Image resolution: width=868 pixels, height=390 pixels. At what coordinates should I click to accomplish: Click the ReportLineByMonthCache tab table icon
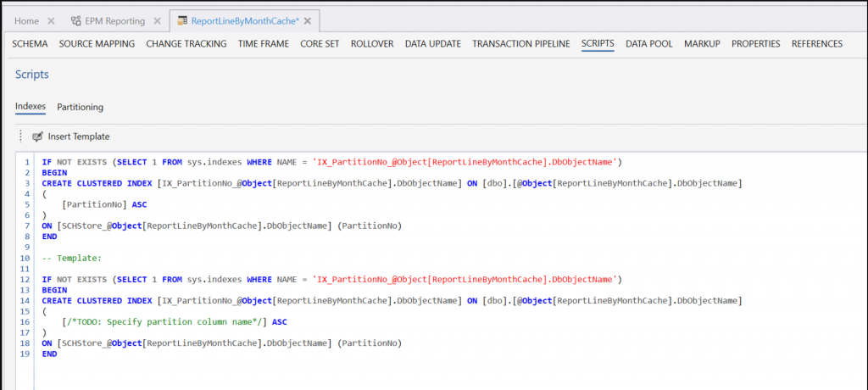[x=182, y=20]
